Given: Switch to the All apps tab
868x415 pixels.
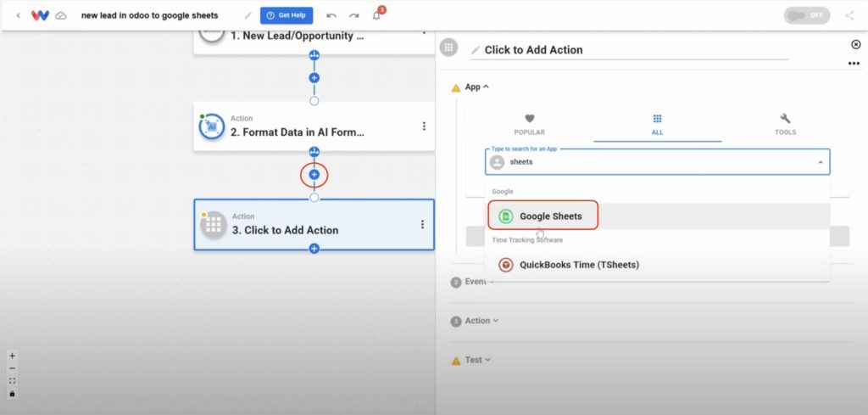Looking at the screenshot, I should click(x=657, y=125).
